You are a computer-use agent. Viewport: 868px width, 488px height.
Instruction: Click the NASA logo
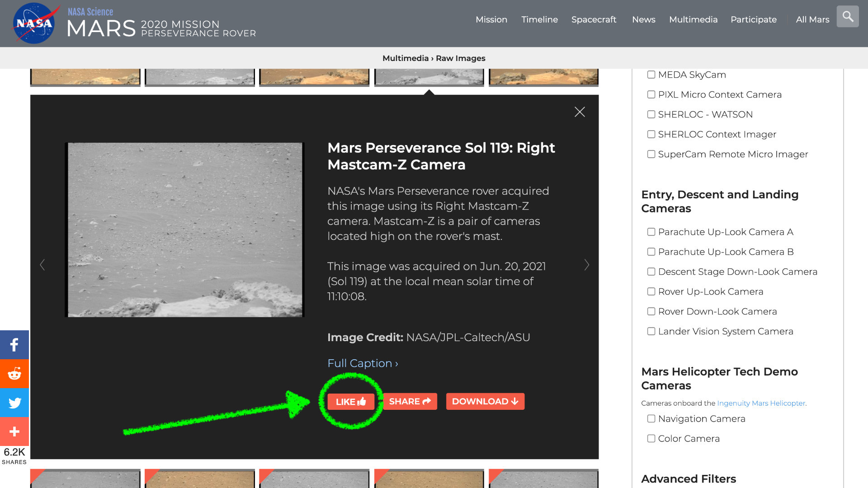point(34,23)
